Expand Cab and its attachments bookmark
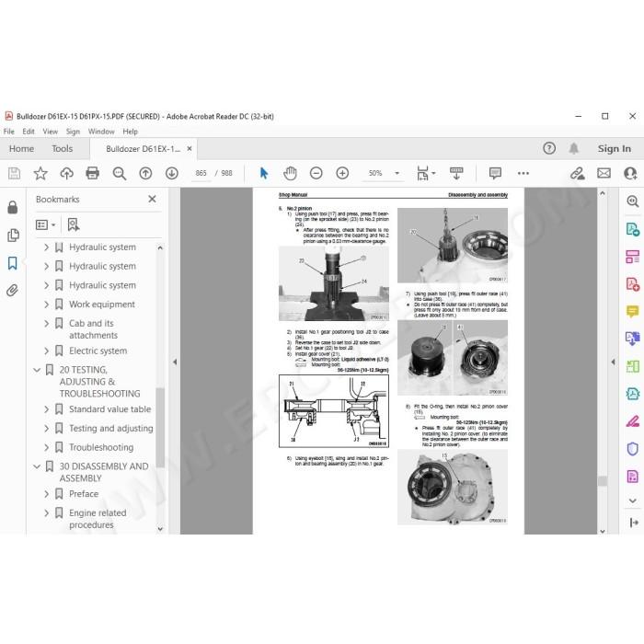Image resolution: width=644 pixels, height=644 pixels. (x=46, y=323)
